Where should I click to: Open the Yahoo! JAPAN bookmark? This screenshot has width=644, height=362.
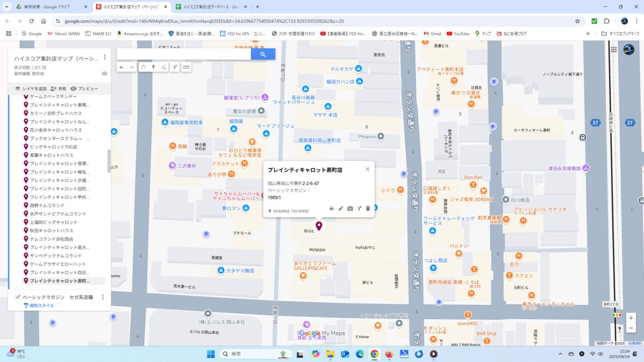[x=63, y=33]
